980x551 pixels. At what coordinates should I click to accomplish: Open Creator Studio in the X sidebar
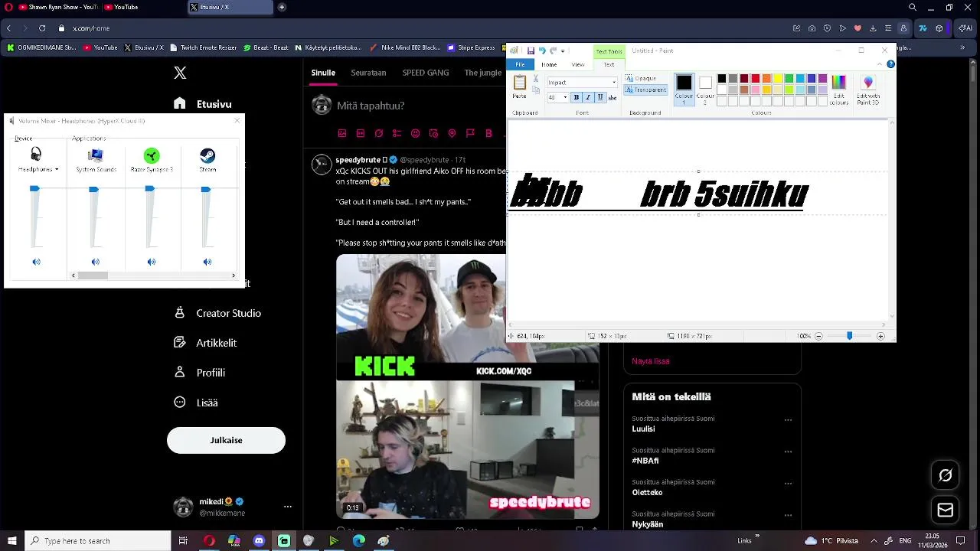[217, 313]
